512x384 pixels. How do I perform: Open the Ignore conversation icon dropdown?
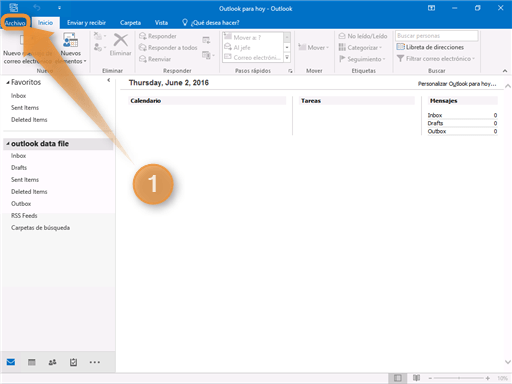[100, 36]
